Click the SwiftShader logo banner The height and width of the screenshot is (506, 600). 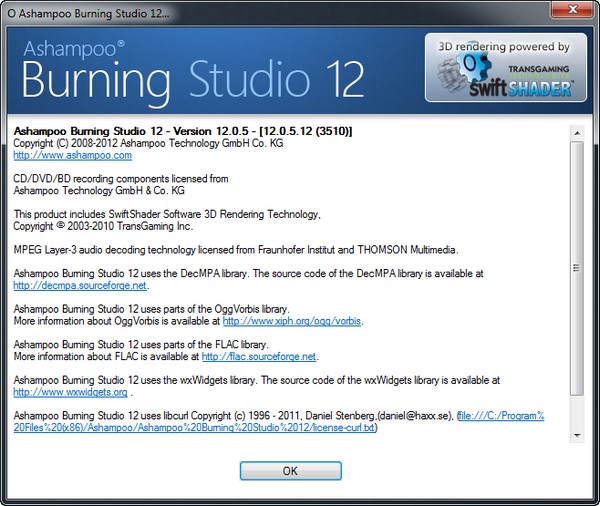pyautogui.click(x=505, y=67)
